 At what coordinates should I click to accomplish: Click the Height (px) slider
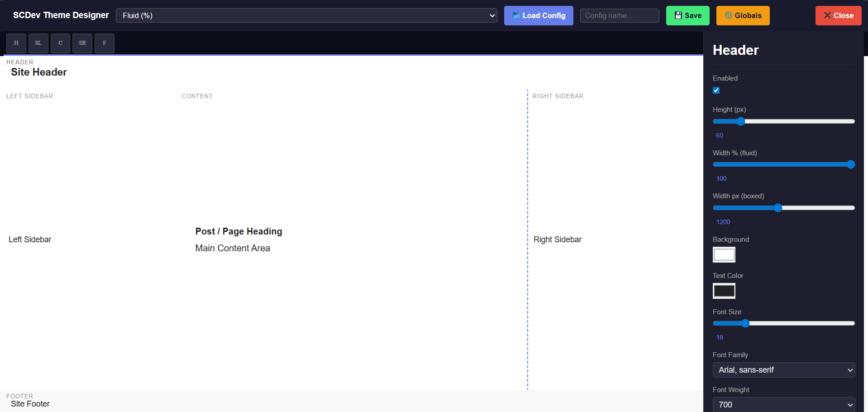pyautogui.click(x=783, y=121)
